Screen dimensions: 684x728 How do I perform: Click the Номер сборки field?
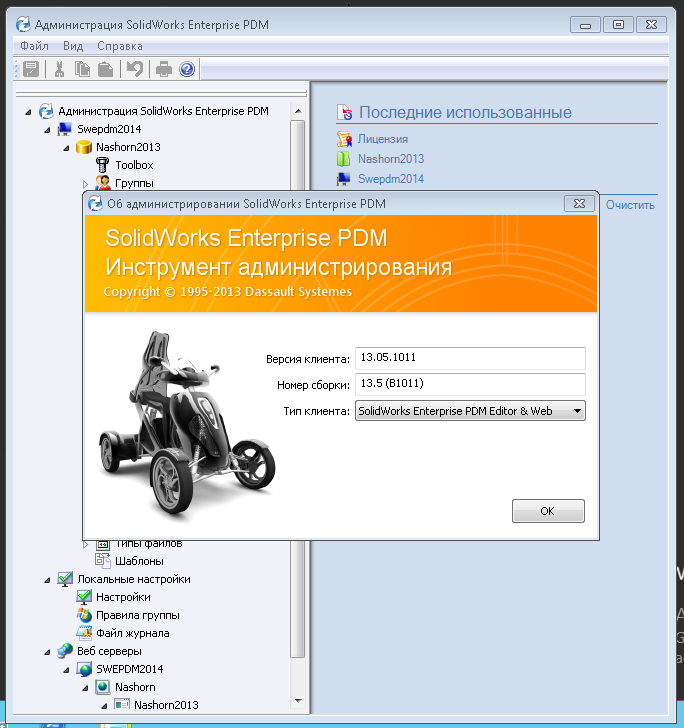point(470,384)
